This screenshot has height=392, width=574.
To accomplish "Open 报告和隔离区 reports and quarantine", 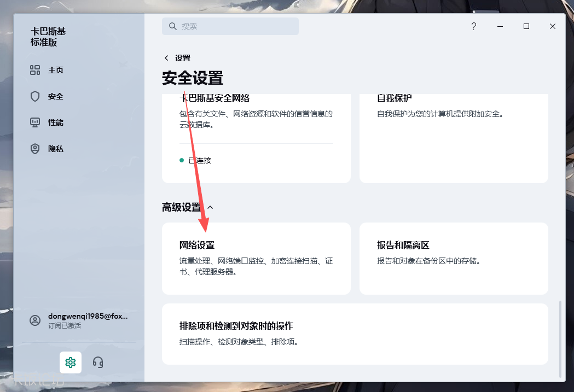I will point(454,258).
